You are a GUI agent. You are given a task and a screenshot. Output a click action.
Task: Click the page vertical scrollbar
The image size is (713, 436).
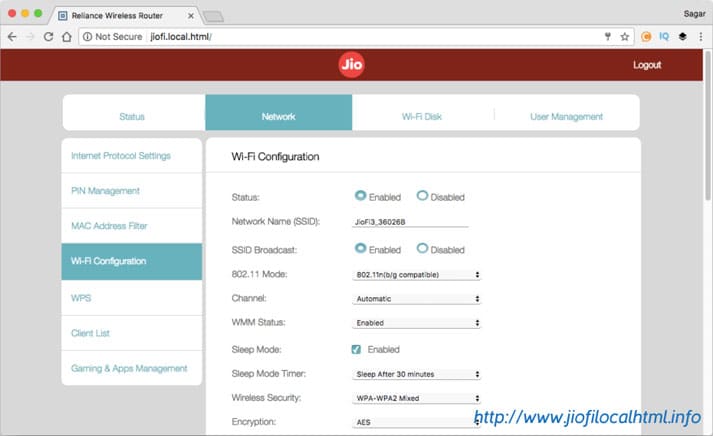708,125
